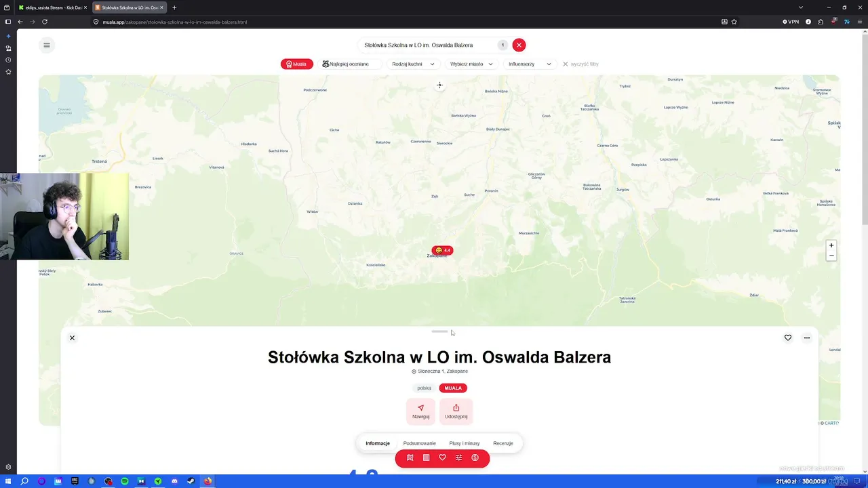Open Discord from the taskbar
868x488 pixels.
(174, 481)
